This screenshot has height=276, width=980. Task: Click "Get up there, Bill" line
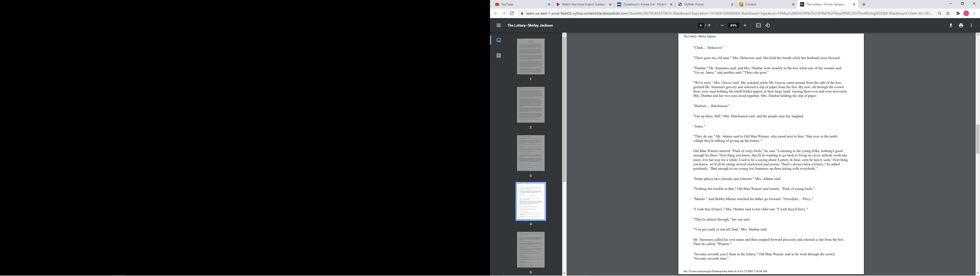(748, 117)
